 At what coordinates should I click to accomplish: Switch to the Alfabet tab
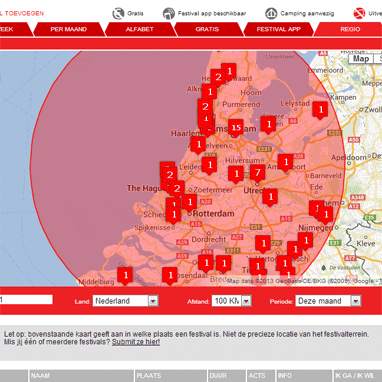click(140, 29)
